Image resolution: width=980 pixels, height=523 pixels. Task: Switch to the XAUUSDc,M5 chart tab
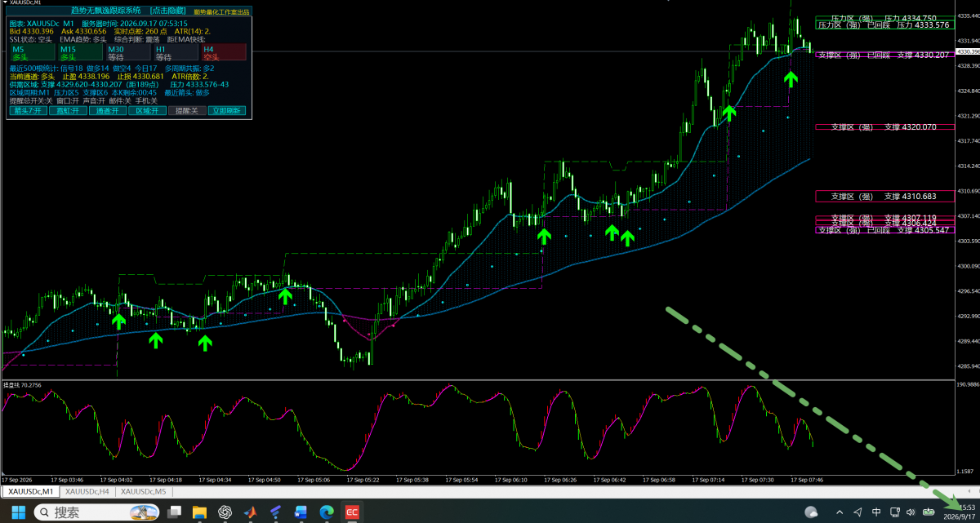143,491
